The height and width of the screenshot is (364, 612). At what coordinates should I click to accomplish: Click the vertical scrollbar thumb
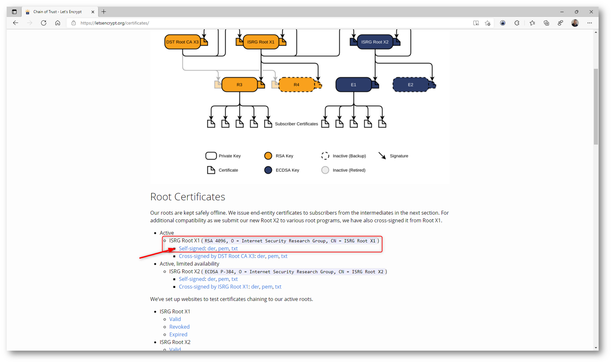tap(596, 107)
